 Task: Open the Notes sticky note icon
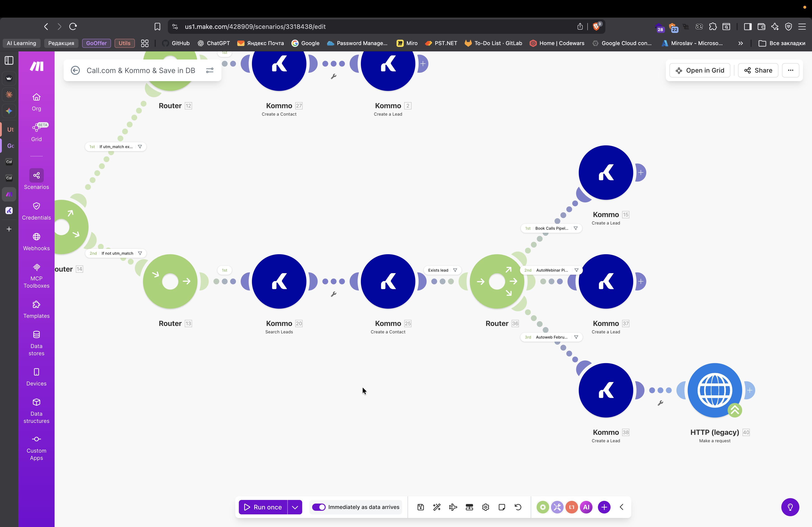[502, 507]
